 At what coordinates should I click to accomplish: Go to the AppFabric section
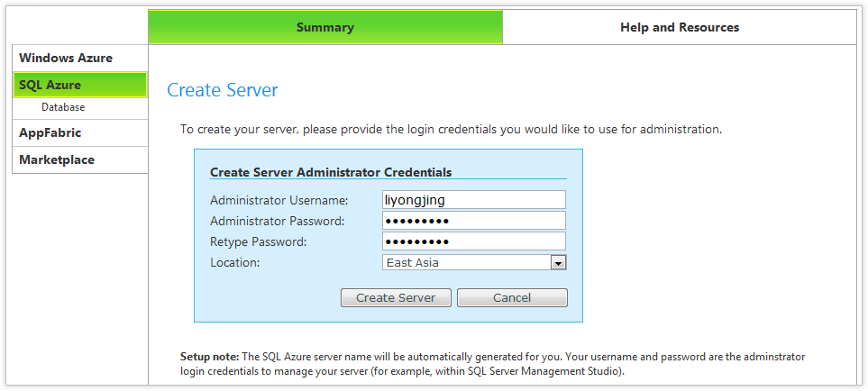click(50, 133)
